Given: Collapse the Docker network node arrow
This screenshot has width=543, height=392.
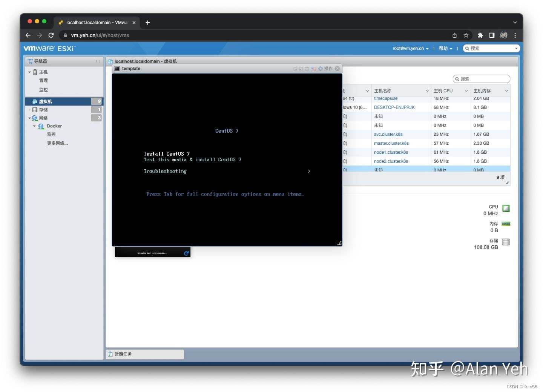Looking at the screenshot, I should [34, 126].
